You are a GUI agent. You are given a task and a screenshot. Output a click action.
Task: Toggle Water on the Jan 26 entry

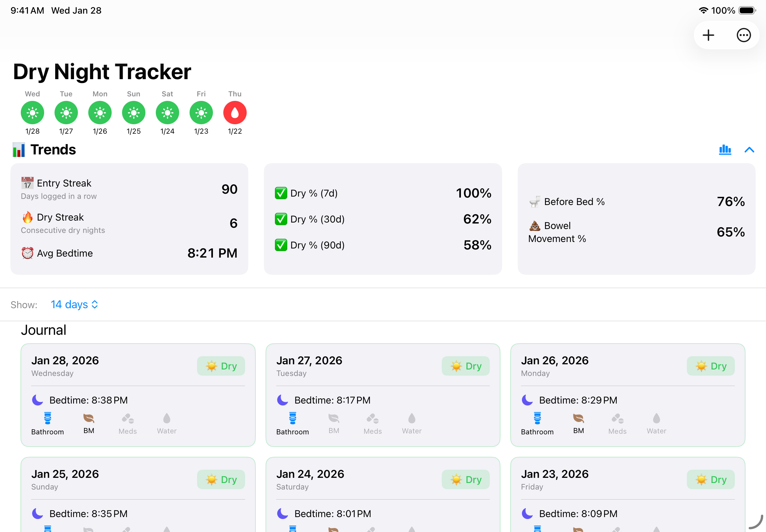(656, 424)
